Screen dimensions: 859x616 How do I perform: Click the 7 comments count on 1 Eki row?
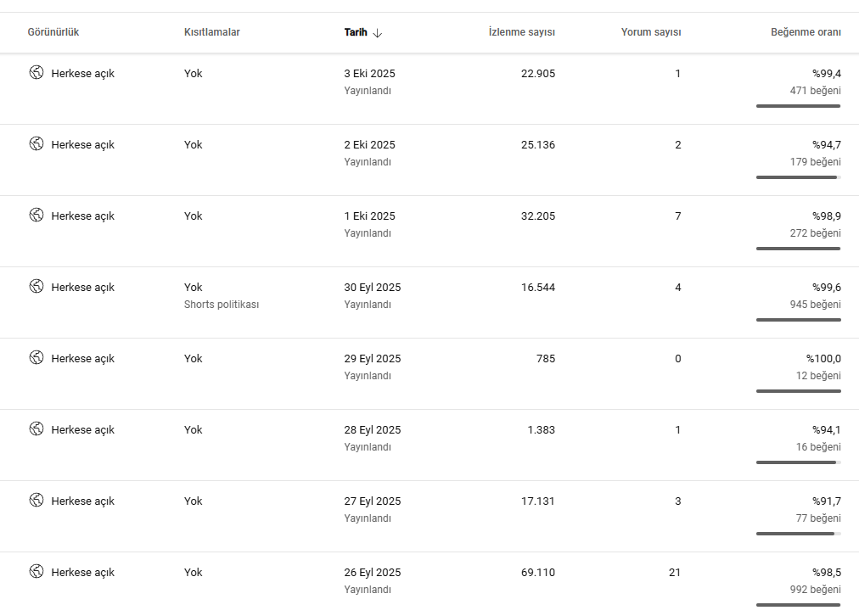(677, 216)
